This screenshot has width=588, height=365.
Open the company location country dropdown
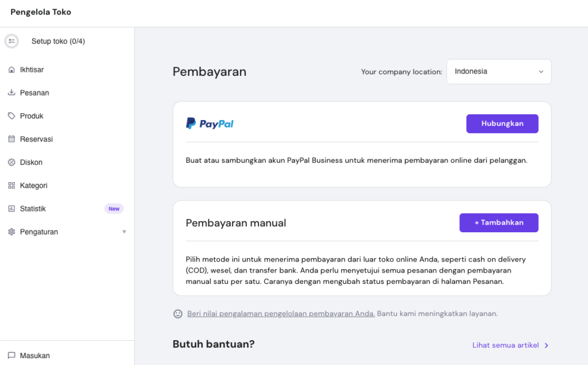[x=498, y=71]
